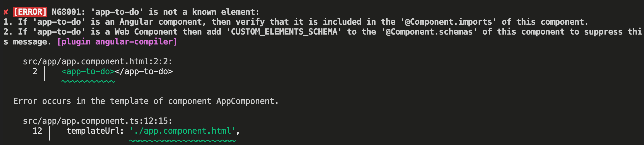Open the src/app/app.component.ts:12:15 file path

[x=97, y=121]
